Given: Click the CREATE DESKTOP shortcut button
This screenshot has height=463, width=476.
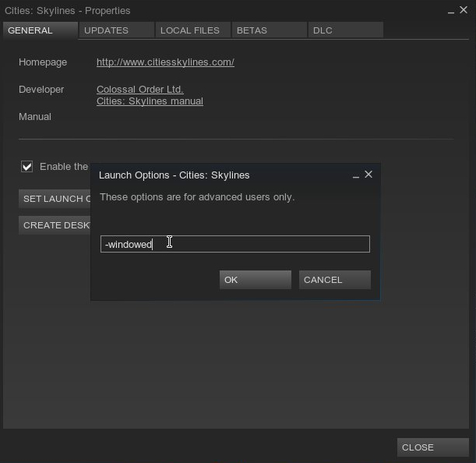Looking at the screenshot, I should [55, 225].
